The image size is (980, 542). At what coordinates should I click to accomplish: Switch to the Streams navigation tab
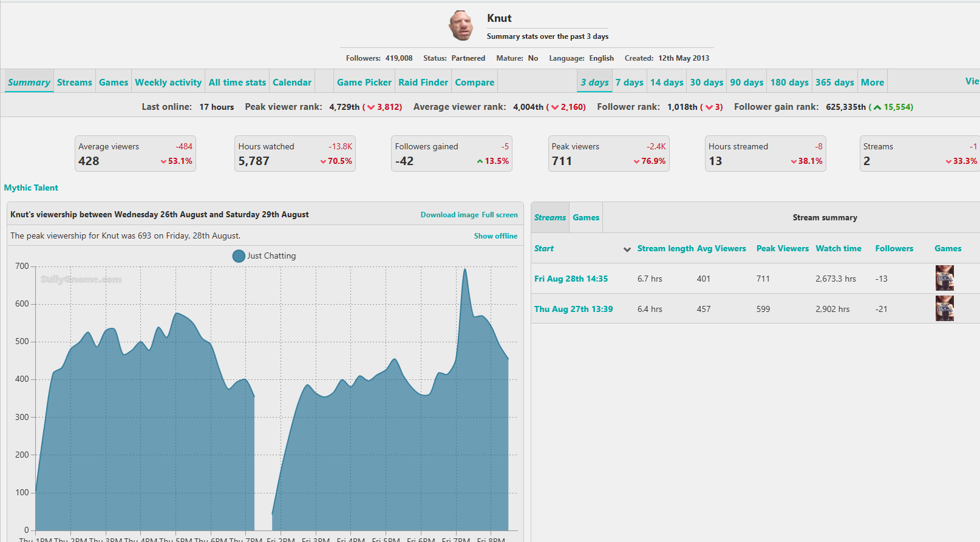[75, 83]
